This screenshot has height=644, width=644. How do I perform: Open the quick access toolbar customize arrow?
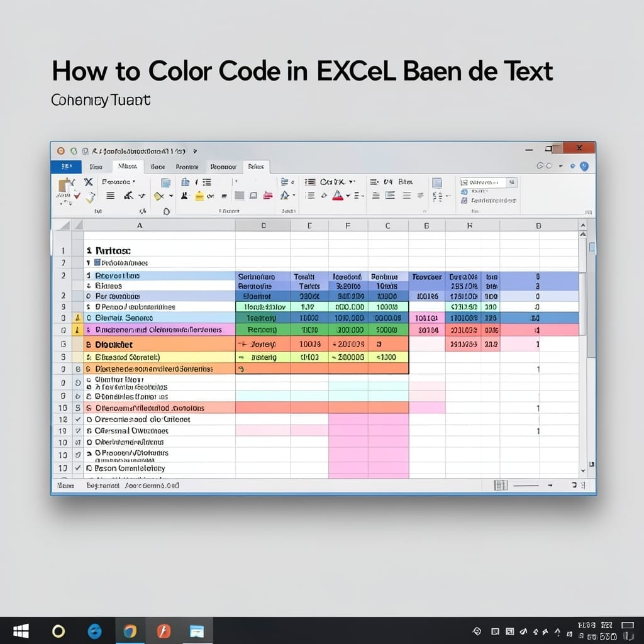point(195,151)
